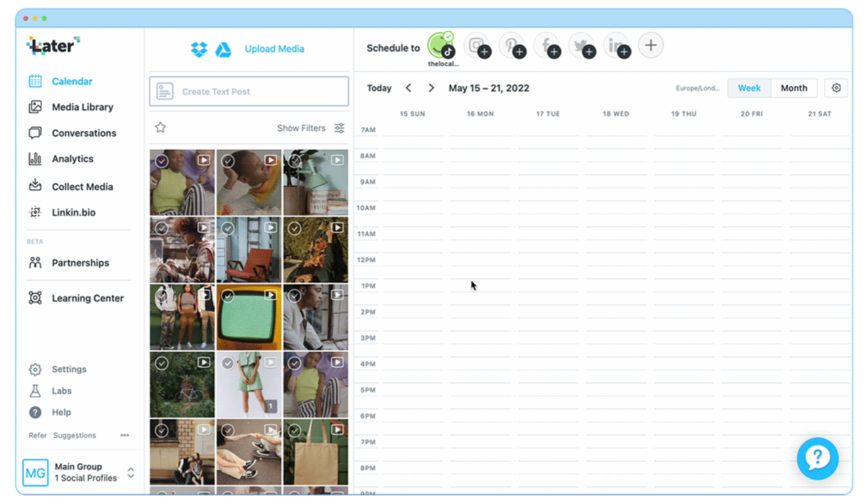Select the orange flowers video checkbox

pos(295,228)
